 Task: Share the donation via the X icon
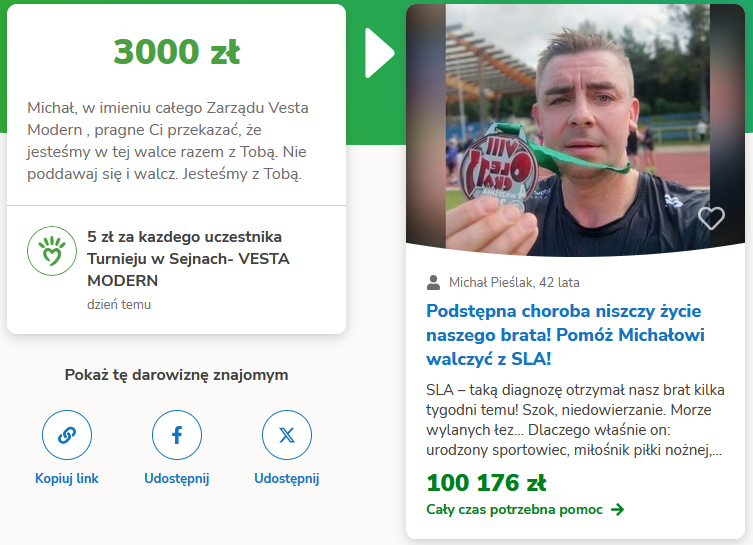click(287, 435)
